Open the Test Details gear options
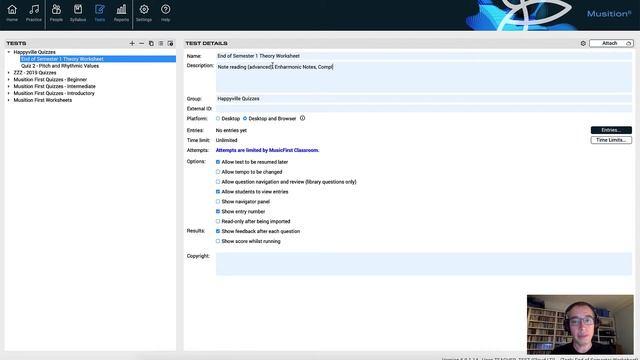The width and height of the screenshot is (640, 360). click(583, 43)
